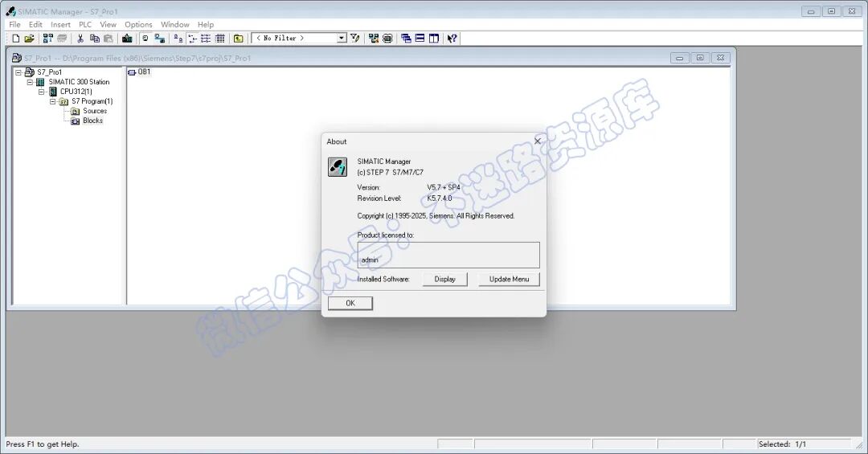Close the About dialog
Viewport: 868px width, 454px height.
pyautogui.click(x=537, y=141)
